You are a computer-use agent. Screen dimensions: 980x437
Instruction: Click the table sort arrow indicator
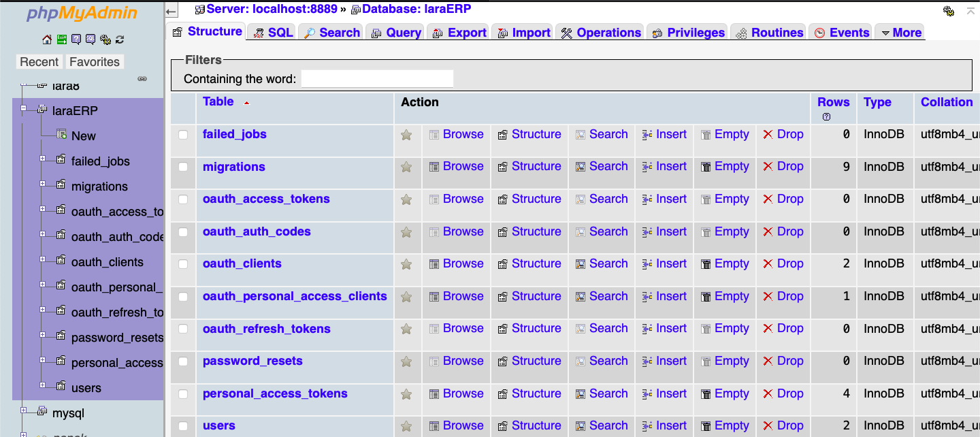click(246, 103)
